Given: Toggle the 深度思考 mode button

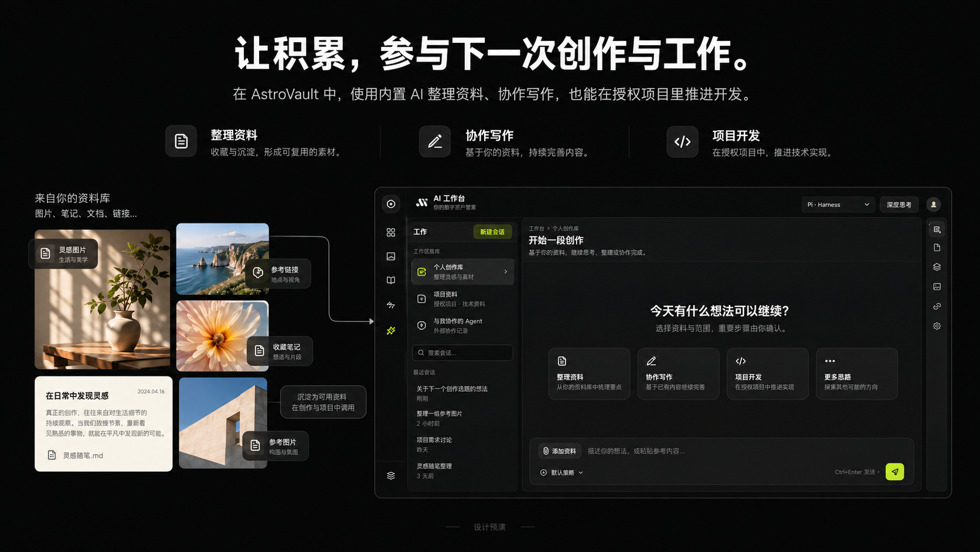Looking at the screenshot, I should [x=899, y=205].
